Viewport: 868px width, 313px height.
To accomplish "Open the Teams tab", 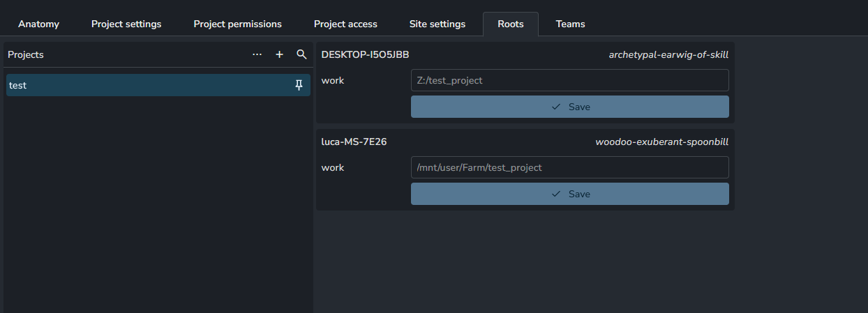I will click(570, 24).
